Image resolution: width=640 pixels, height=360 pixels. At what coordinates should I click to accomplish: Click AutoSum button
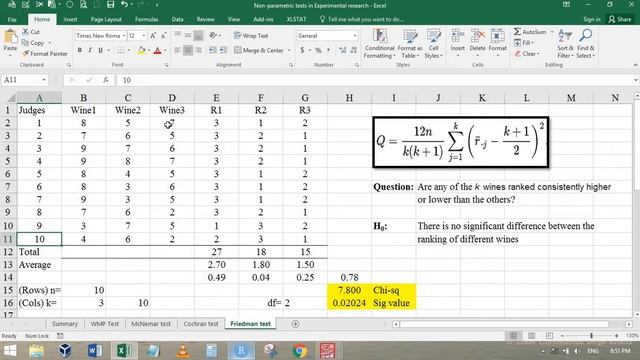pos(529,31)
